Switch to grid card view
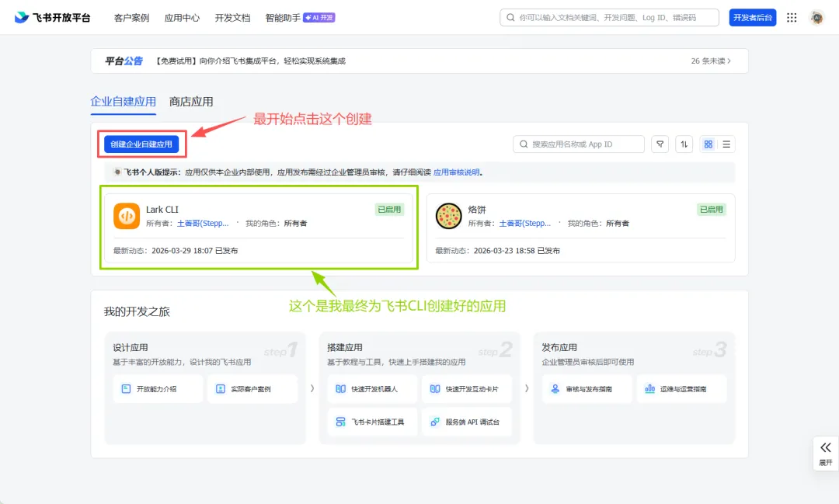The image size is (839, 504). pyautogui.click(x=708, y=144)
